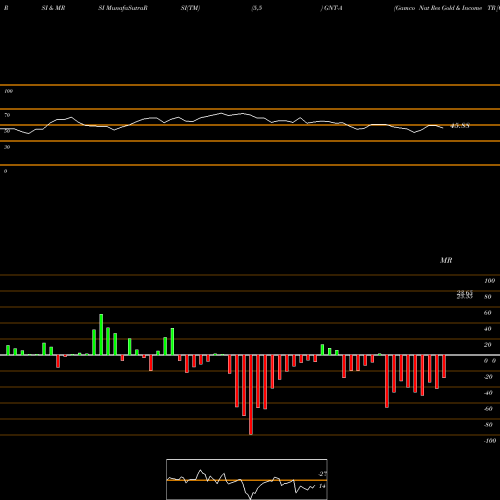This screenshot has width=500, height=500.
Task: Click the white RSI line at its end
Action: point(443,128)
